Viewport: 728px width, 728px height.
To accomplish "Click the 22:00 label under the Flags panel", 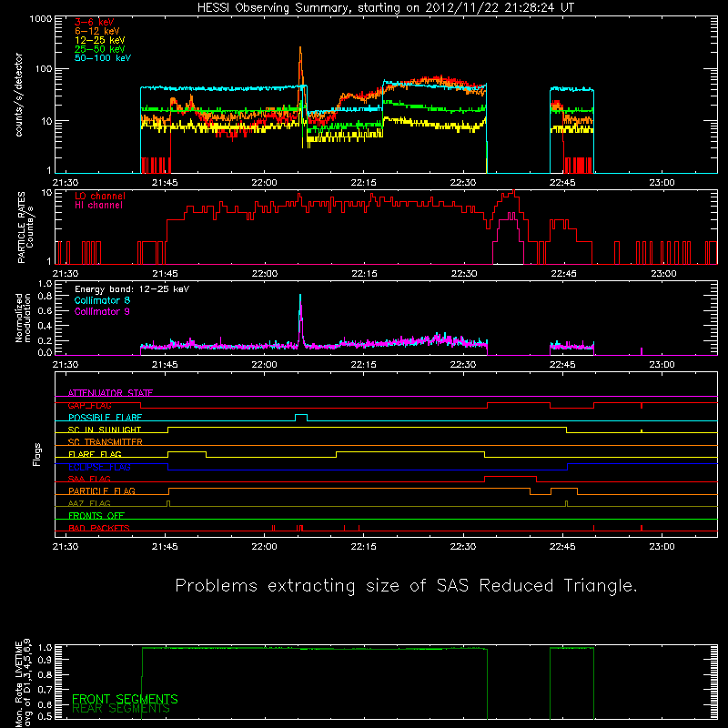I will 264,547.
